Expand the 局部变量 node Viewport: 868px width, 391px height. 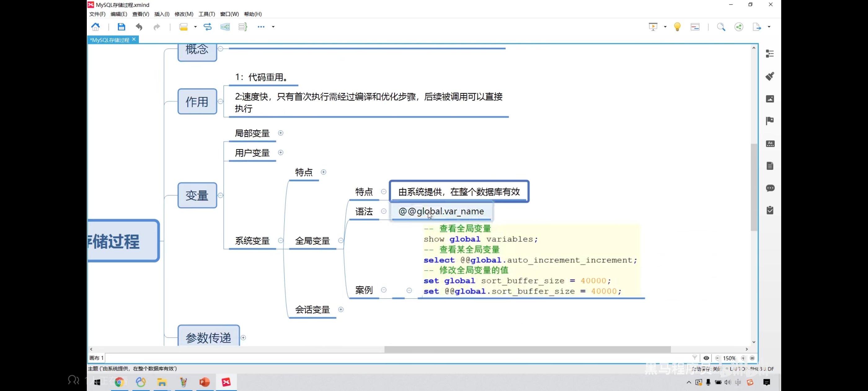[281, 133]
